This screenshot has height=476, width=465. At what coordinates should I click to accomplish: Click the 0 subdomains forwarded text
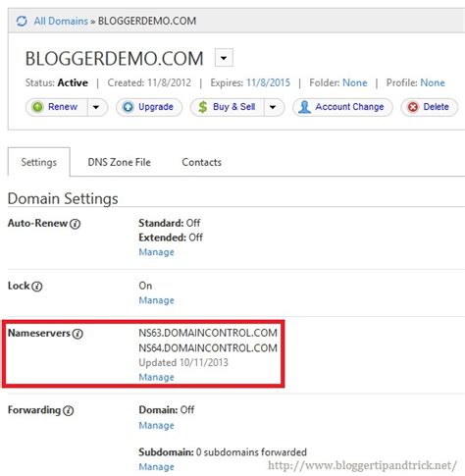click(251, 452)
